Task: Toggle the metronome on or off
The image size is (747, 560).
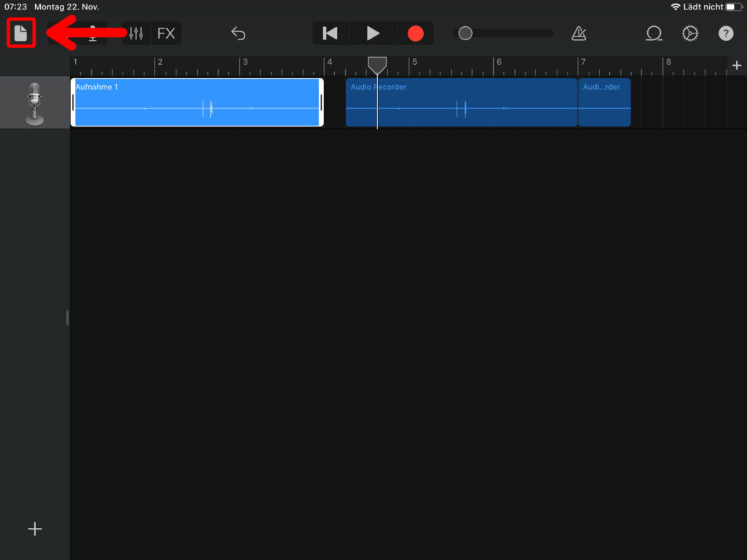Action: tap(578, 34)
